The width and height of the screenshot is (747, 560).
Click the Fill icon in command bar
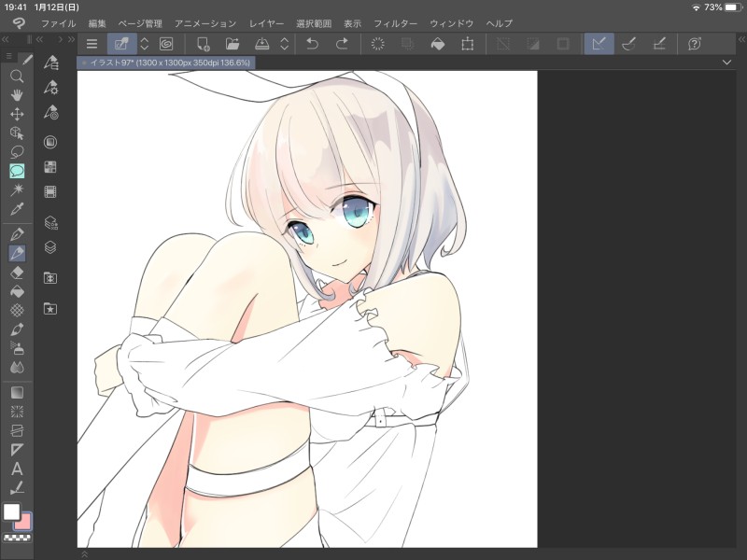tap(437, 44)
